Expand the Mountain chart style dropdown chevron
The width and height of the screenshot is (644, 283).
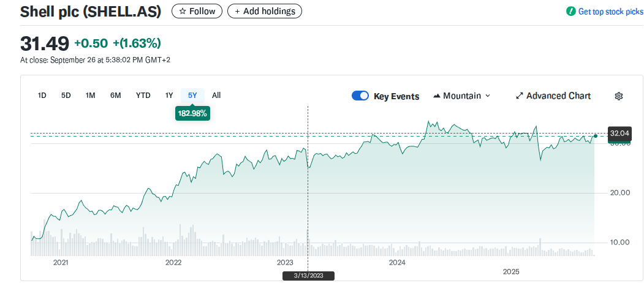click(x=488, y=96)
